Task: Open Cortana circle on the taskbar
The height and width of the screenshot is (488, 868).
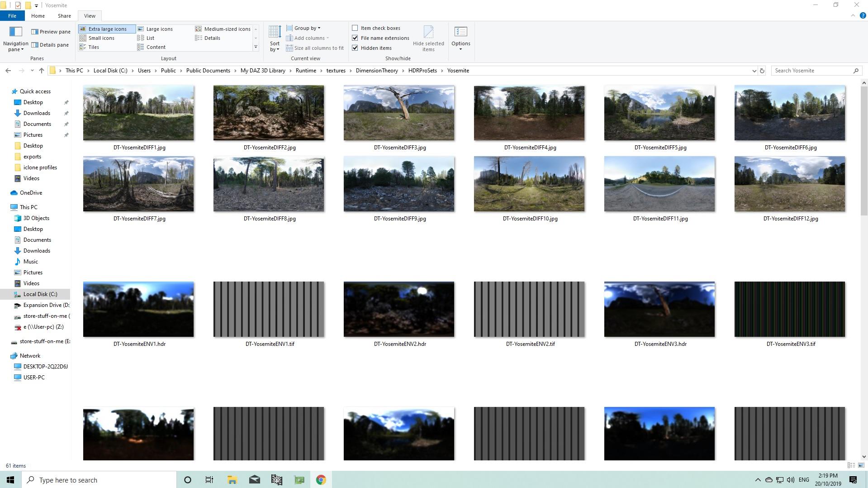Action: pos(188,480)
